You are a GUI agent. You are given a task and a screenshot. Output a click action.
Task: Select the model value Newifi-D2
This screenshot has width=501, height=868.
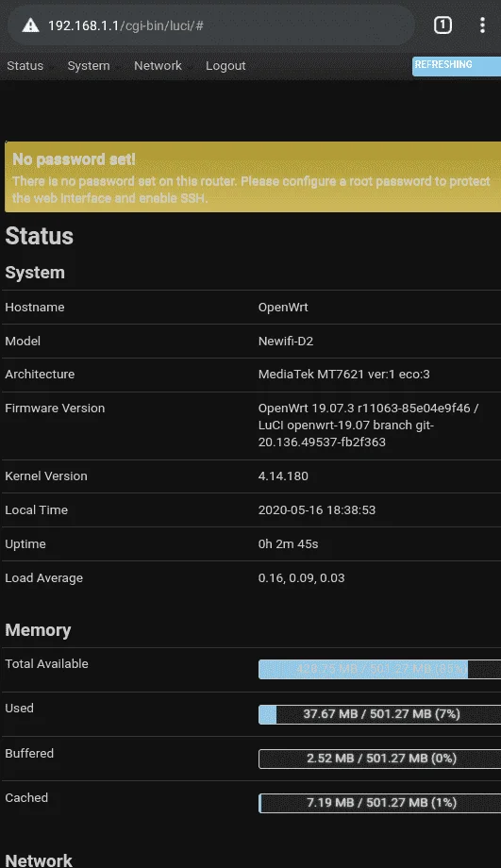pyautogui.click(x=286, y=341)
